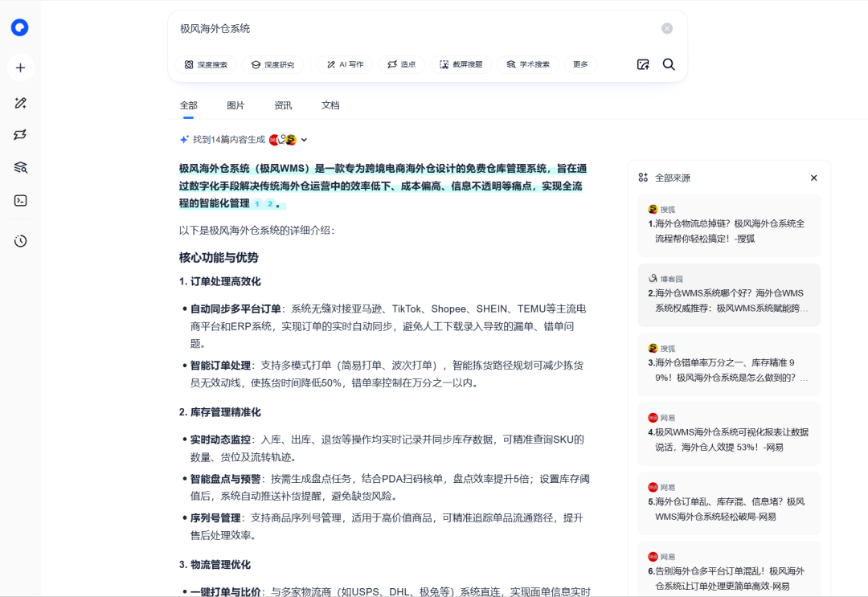Click the Quark logo in the sidebar
Screen dimensions: 868x597
pos(20,28)
